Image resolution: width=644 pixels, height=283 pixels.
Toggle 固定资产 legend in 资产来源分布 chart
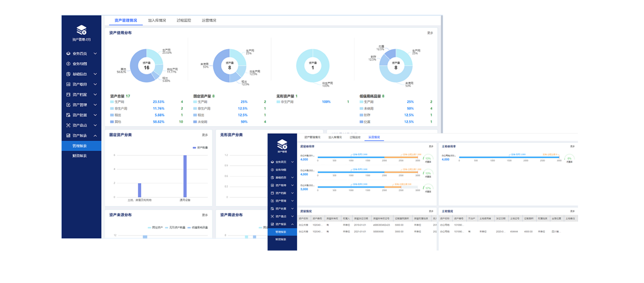[x=155, y=228]
